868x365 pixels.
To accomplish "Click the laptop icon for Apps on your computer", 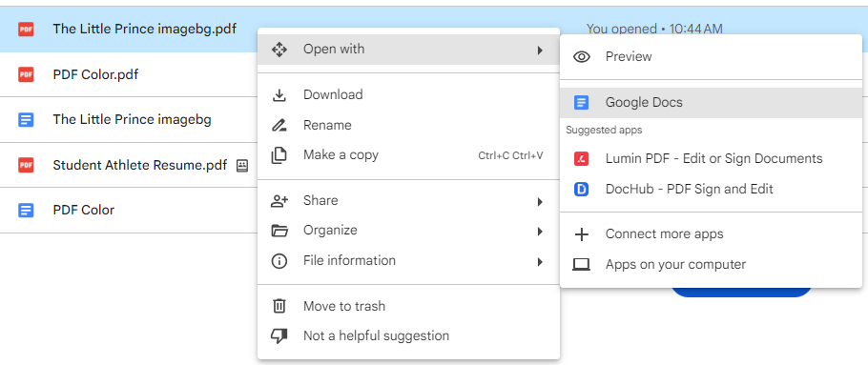I will [581, 265].
